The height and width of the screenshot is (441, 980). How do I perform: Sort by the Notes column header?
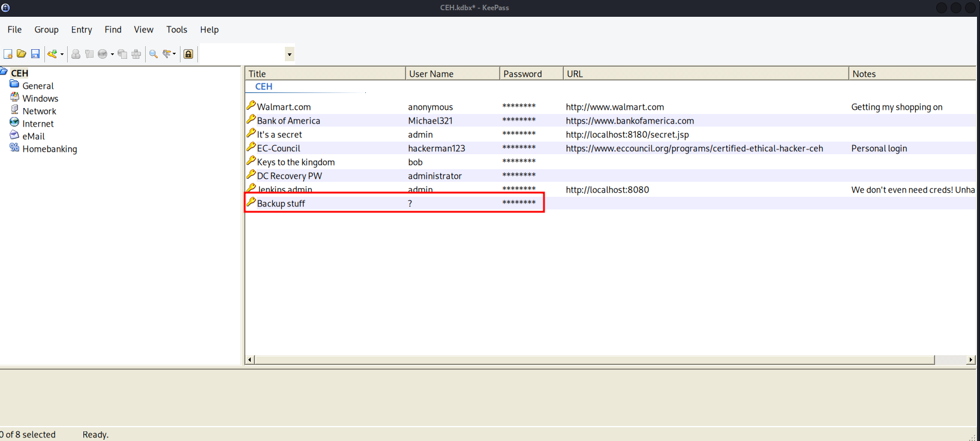coord(912,73)
